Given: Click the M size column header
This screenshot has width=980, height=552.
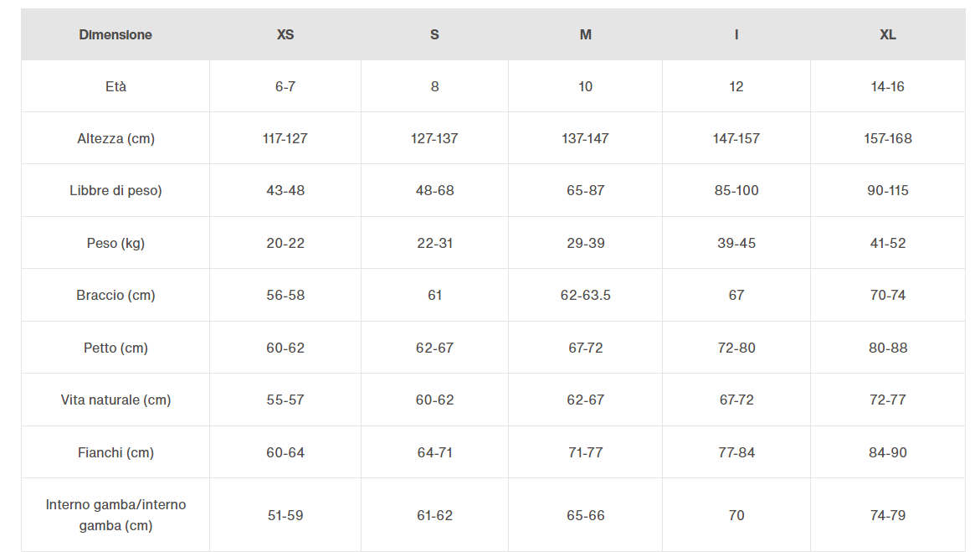Looking at the screenshot, I should tap(586, 35).
